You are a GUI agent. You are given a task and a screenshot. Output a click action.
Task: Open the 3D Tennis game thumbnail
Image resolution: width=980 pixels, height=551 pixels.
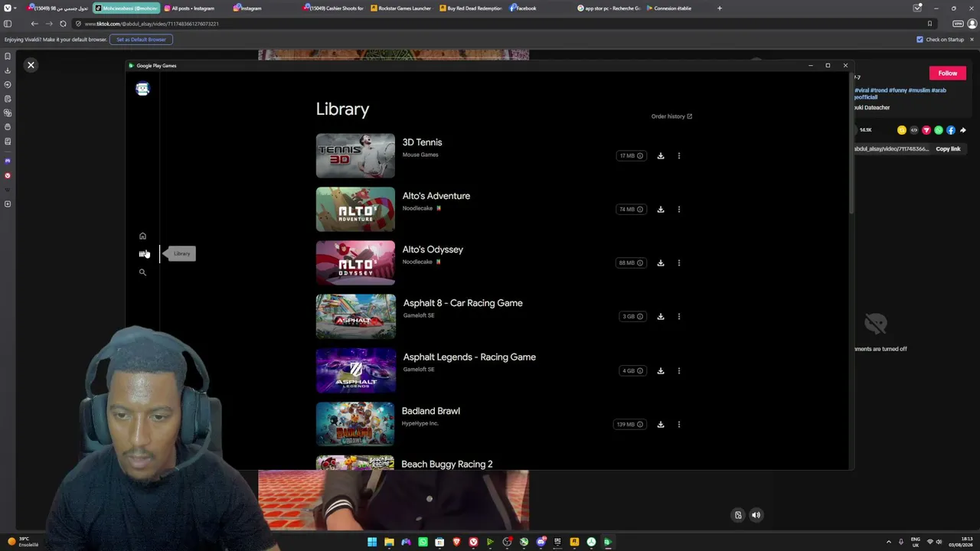[355, 156]
